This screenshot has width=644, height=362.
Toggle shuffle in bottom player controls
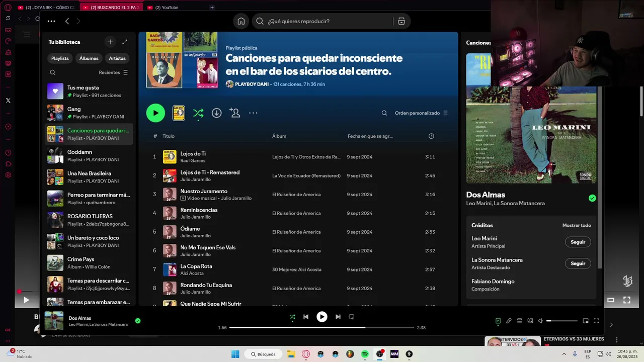(292, 317)
